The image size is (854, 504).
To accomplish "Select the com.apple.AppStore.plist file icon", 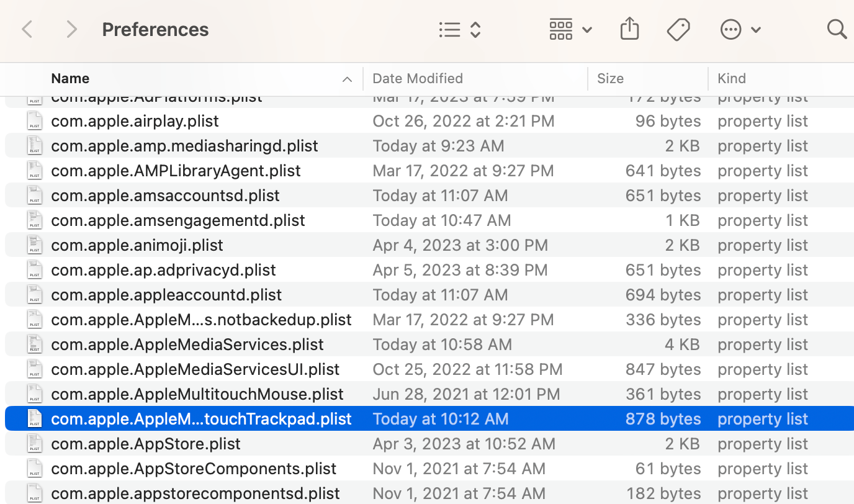I will (35, 444).
